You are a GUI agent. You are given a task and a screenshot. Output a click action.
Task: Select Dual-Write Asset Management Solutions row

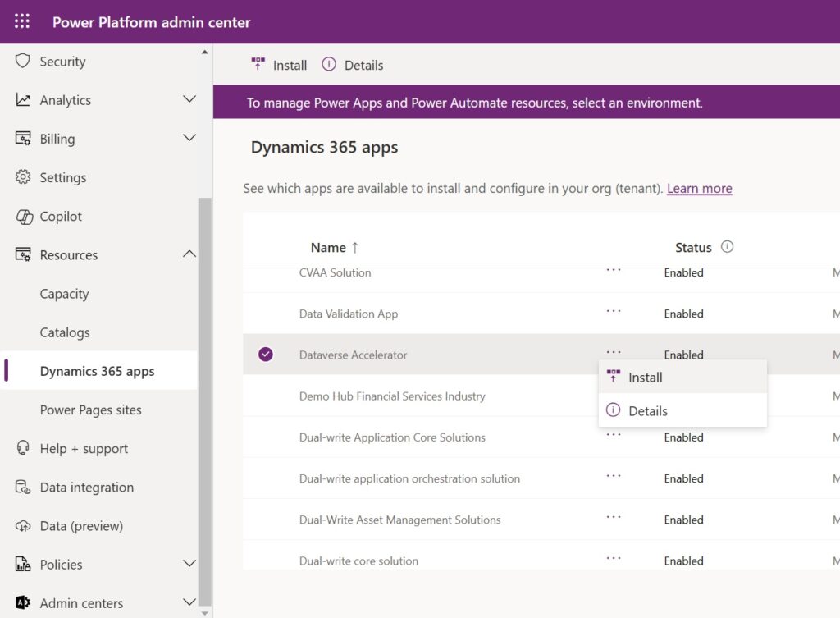tap(541, 520)
